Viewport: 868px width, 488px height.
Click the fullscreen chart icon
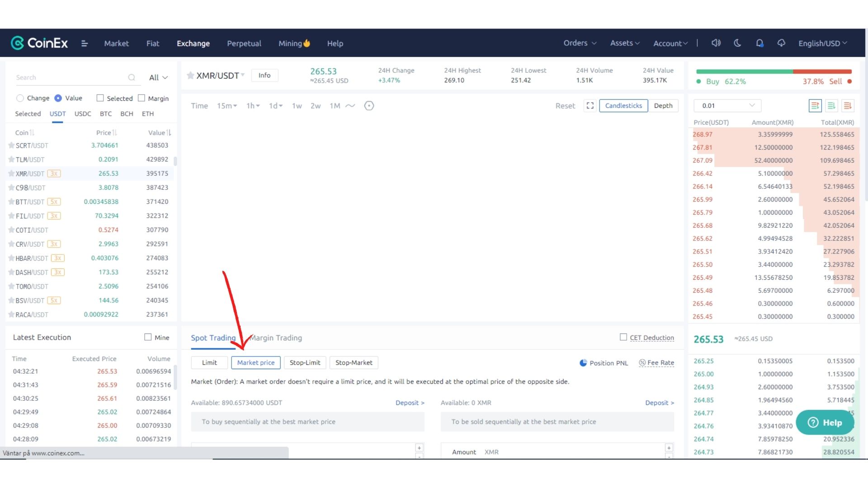point(590,105)
